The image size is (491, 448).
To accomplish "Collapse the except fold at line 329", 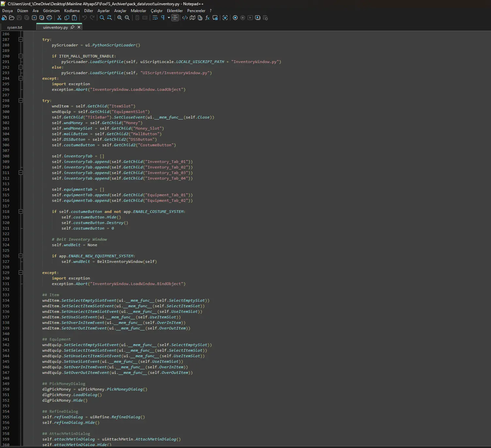I will point(21,273).
